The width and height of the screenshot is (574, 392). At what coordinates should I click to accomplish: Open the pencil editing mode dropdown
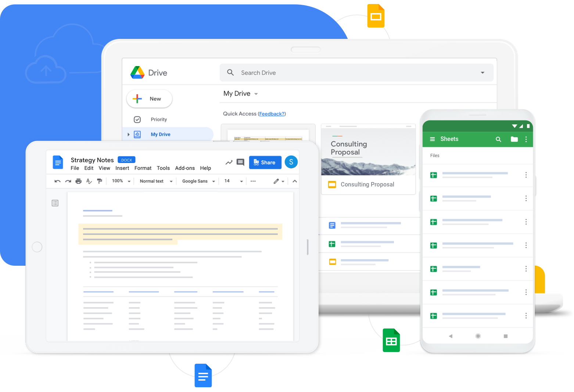[279, 181]
